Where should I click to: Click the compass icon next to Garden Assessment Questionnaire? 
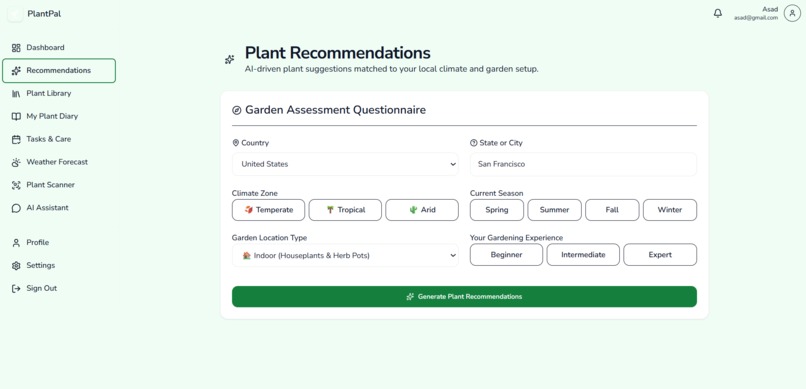(x=237, y=110)
